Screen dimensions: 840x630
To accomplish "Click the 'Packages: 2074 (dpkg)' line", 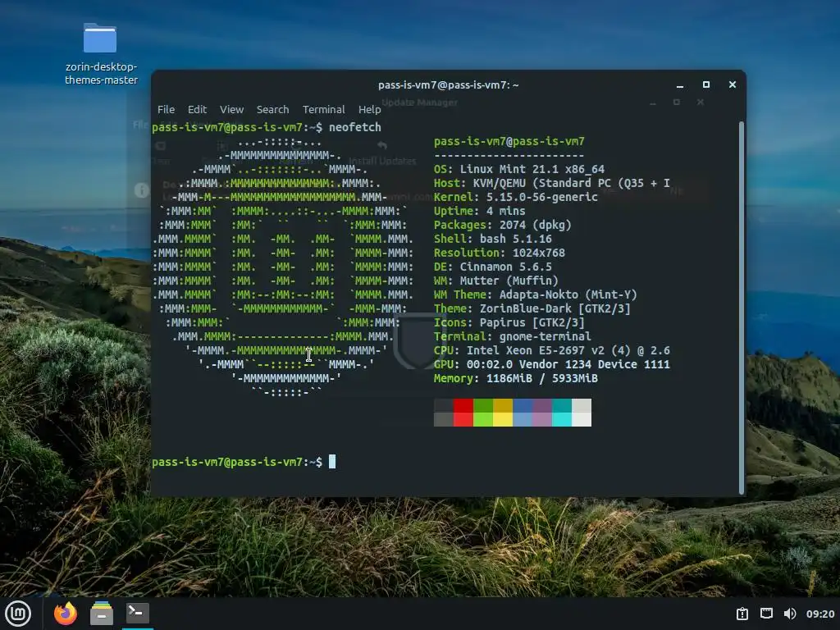I will pyautogui.click(x=503, y=225).
